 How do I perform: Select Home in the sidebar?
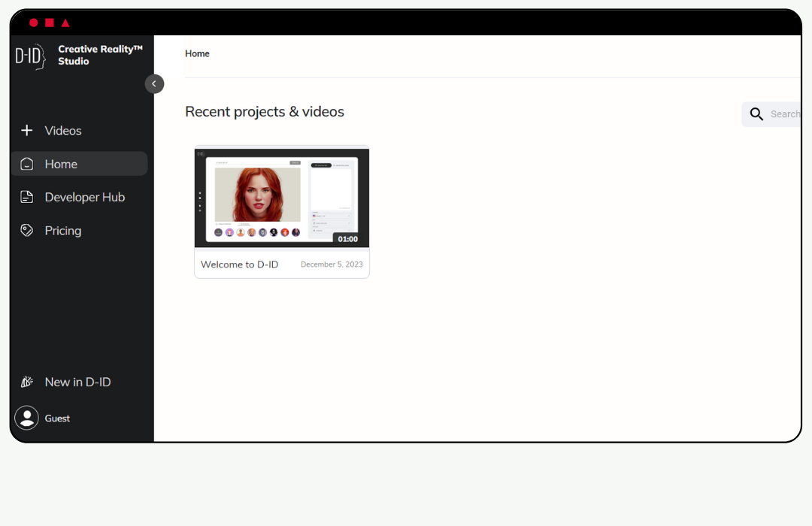(x=79, y=164)
